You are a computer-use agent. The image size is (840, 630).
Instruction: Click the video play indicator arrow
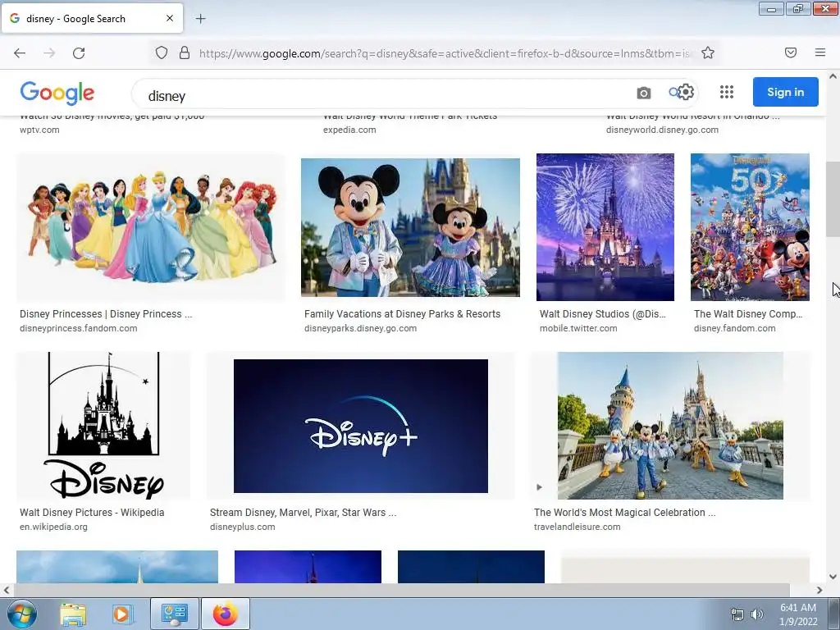[540, 487]
